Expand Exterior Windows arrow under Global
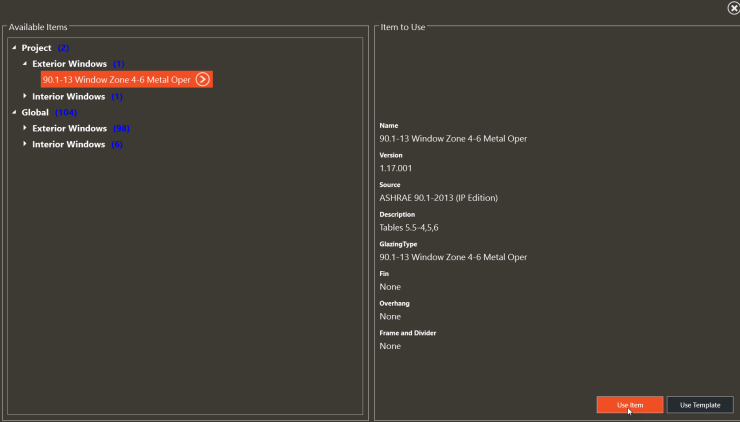This screenshot has width=740, height=422. 25,128
